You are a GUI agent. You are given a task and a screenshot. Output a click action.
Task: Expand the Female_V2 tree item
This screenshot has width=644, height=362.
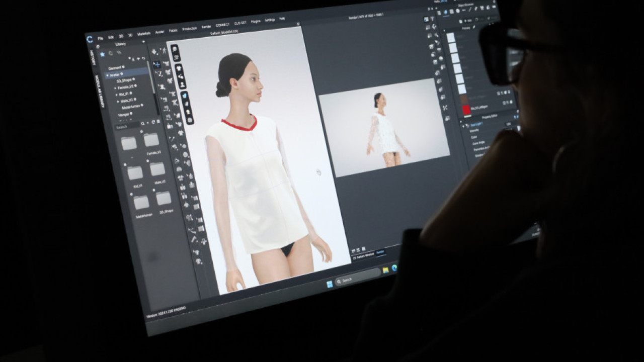pos(115,87)
